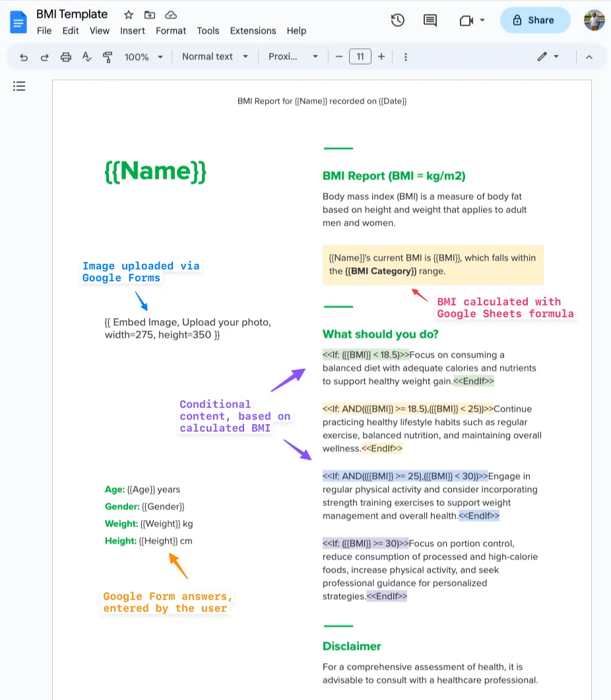Show comments using the speech bubble icon
The height and width of the screenshot is (700, 611).
[x=430, y=20]
